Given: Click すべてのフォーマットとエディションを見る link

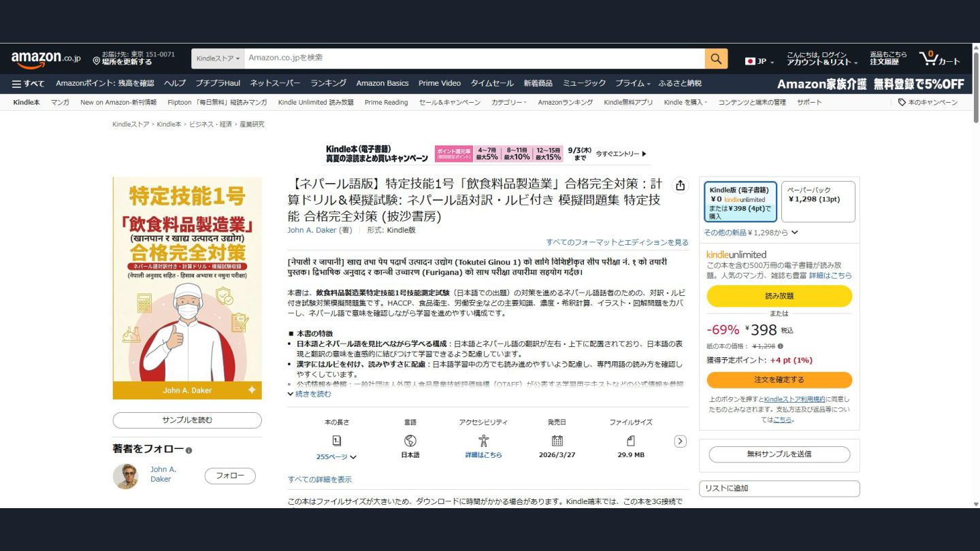Looking at the screenshot, I should [x=617, y=242].
